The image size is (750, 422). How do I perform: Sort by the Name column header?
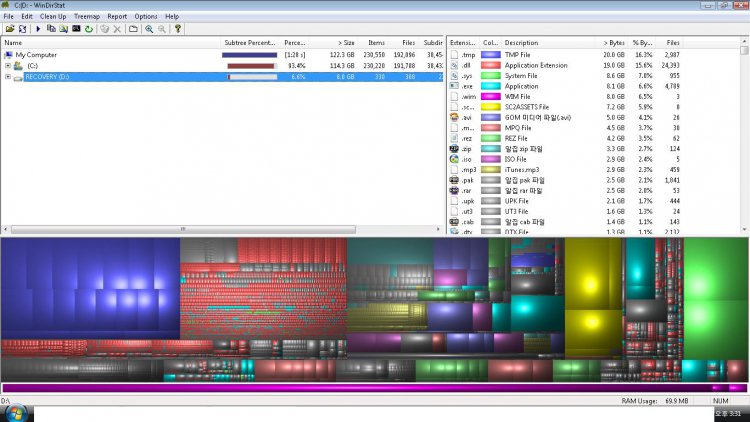tap(110, 43)
